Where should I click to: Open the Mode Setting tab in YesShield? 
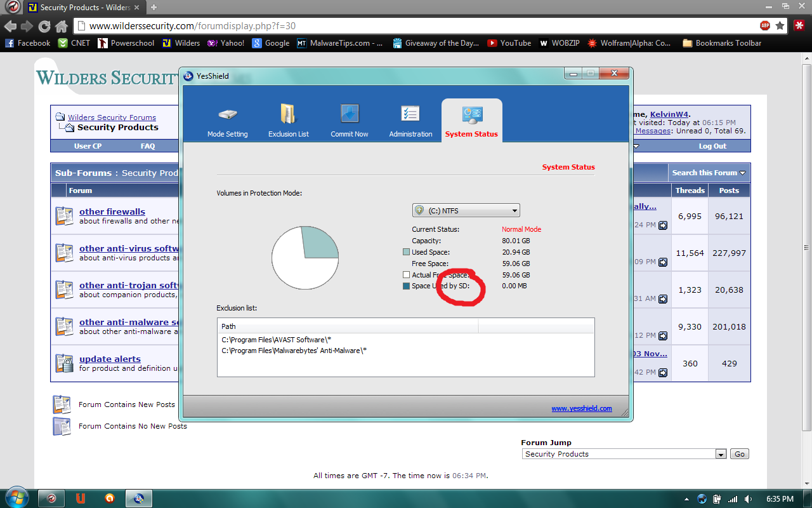coord(227,120)
